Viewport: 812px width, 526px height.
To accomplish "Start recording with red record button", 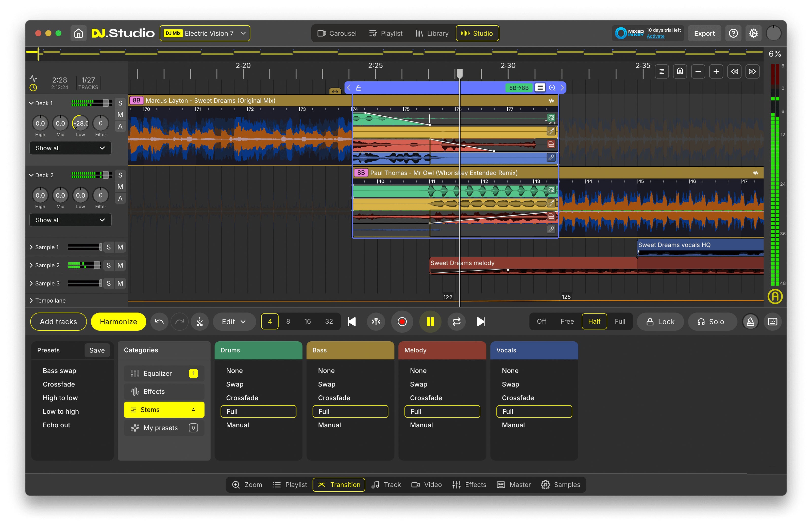I will pyautogui.click(x=402, y=322).
